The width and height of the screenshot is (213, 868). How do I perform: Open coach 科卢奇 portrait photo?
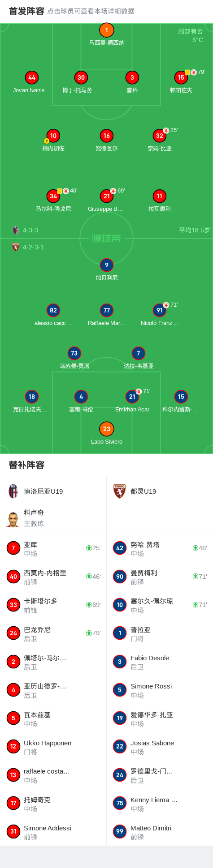pyautogui.click(x=13, y=518)
